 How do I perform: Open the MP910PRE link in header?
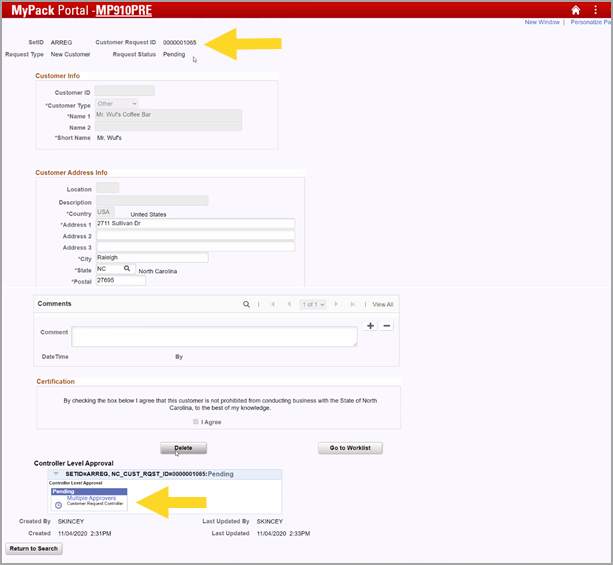coord(124,10)
